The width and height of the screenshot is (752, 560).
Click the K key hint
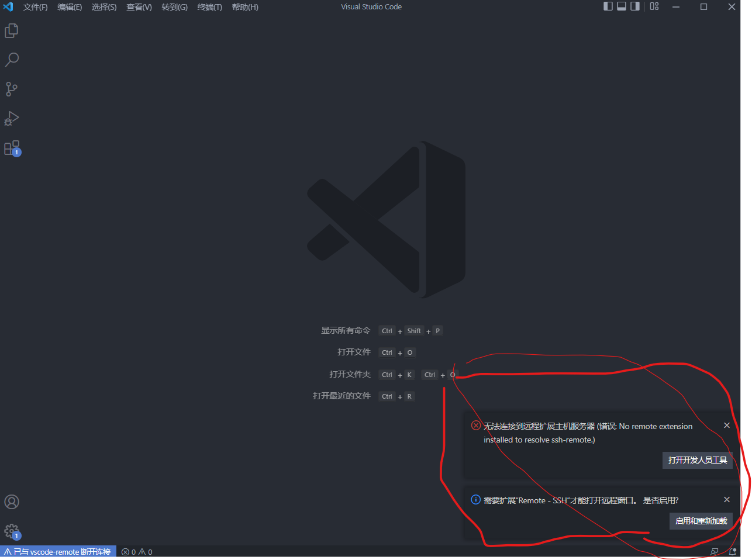(x=409, y=375)
